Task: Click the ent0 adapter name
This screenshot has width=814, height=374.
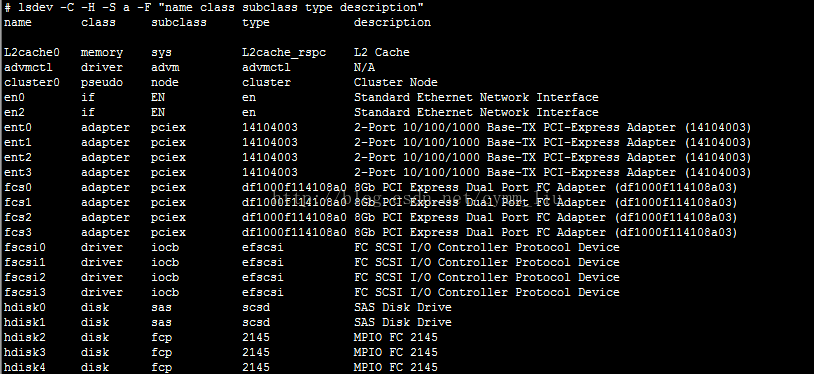Action: [18, 128]
